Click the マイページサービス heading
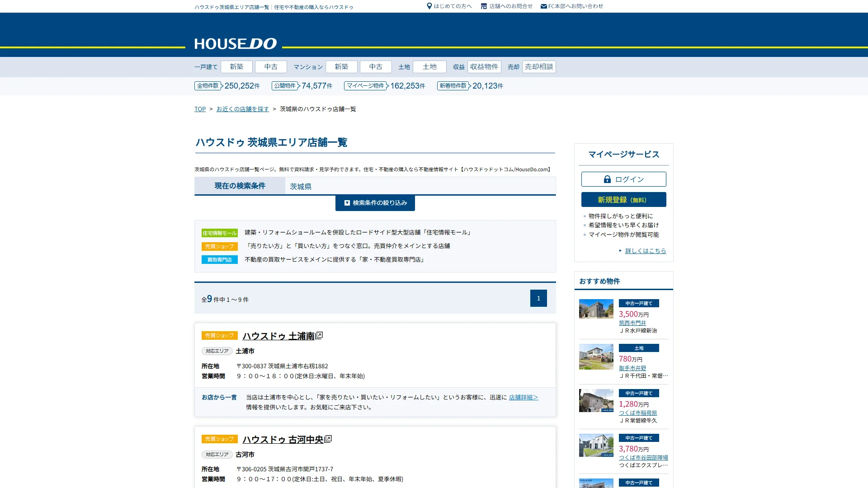This screenshot has height=488, width=868. (x=624, y=155)
